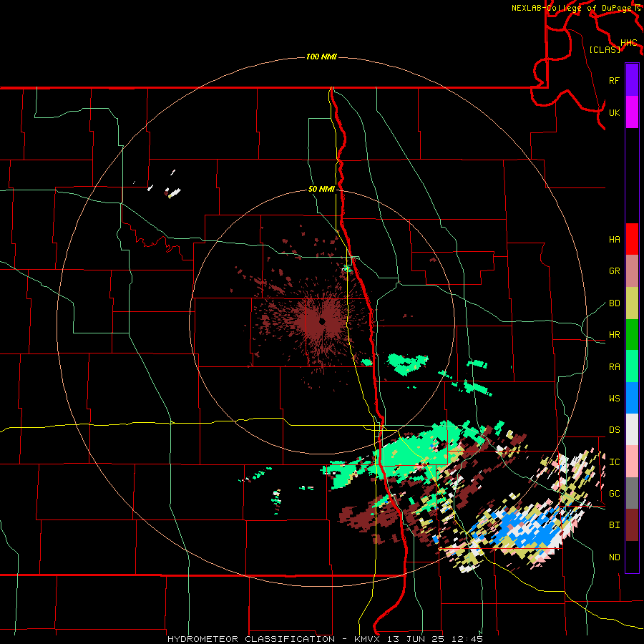Click the RF purple legend swatch
The image size is (644, 644).
pos(632,80)
